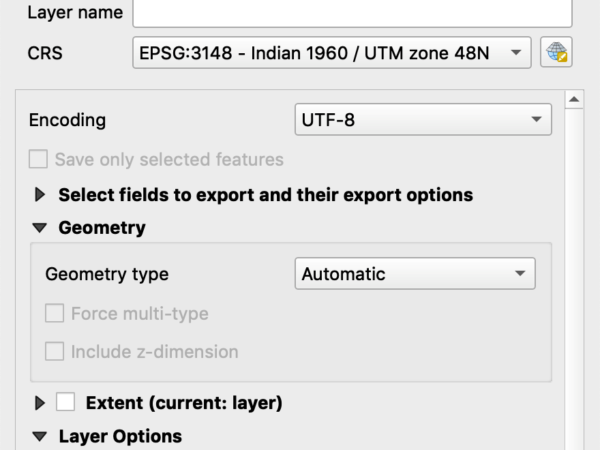Expand the Extent section triangle

pyautogui.click(x=40, y=403)
